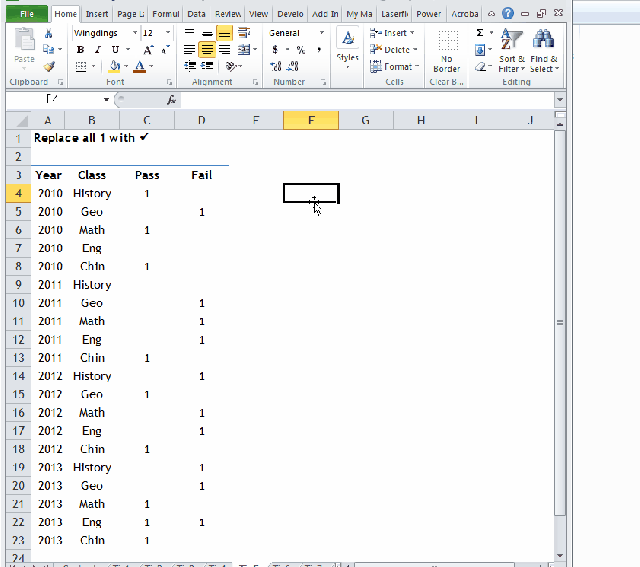Toggle Italic formatting

coord(98,50)
